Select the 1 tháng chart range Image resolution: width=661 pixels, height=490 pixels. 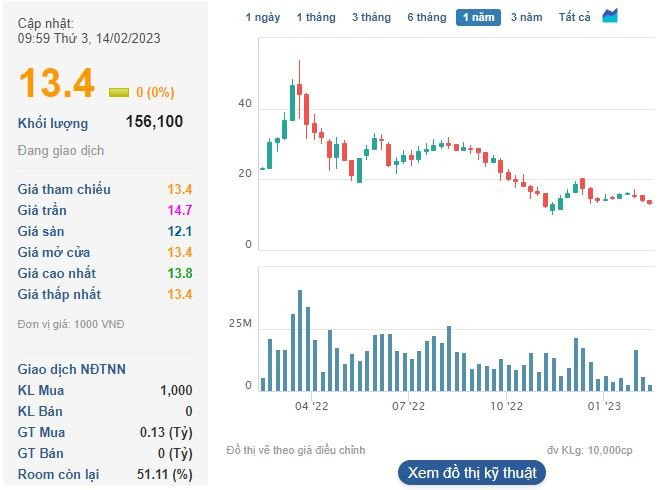coord(315,17)
